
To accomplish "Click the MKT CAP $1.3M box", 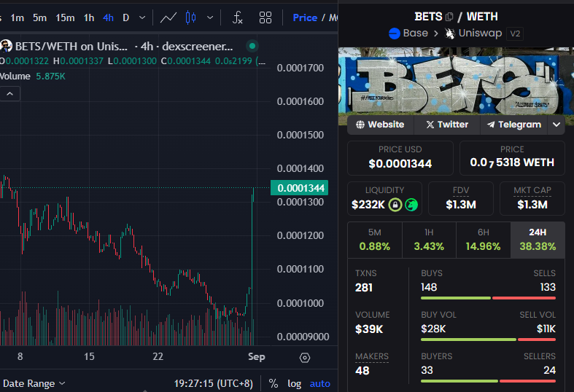I will [532, 199].
